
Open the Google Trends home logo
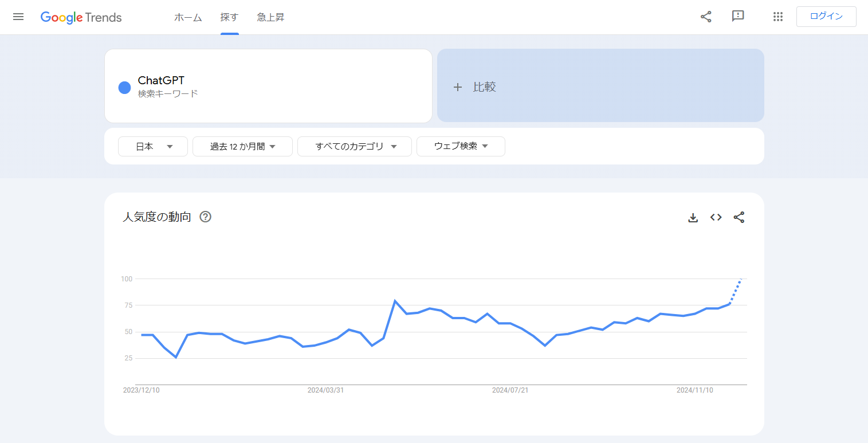click(x=80, y=17)
